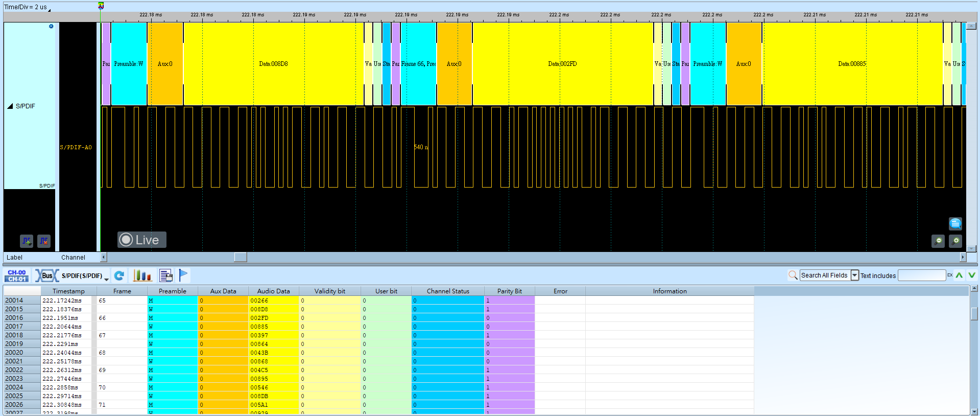Click the Parity Bit column header
980x416 pixels.
(x=510, y=291)
